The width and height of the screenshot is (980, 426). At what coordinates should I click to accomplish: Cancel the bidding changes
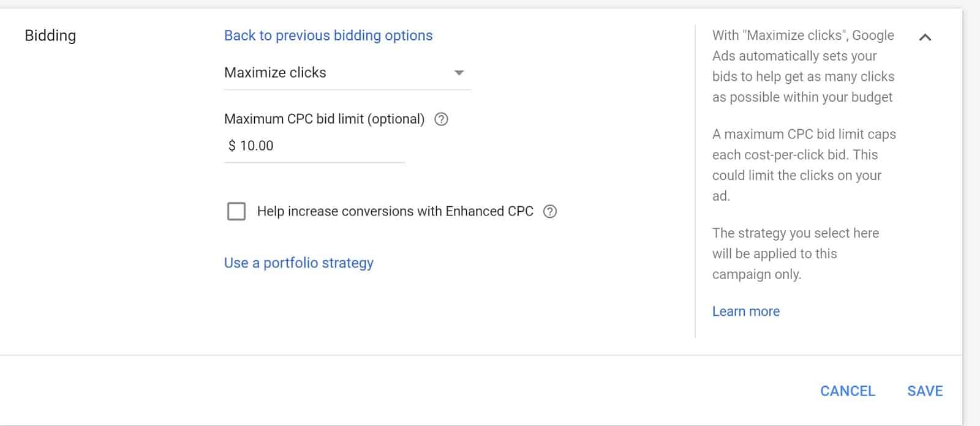(x=848, y=390)
